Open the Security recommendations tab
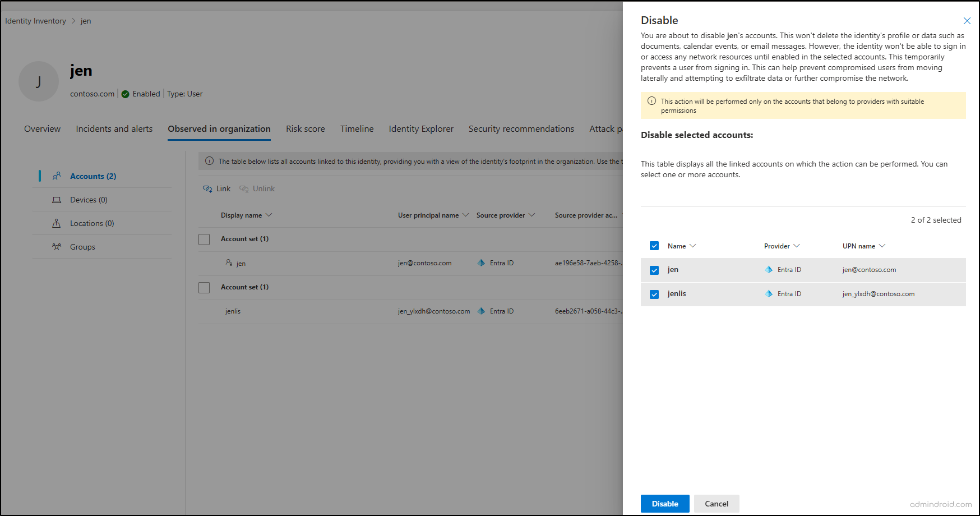This screenshot has width=980, height=516. point(521,129)
